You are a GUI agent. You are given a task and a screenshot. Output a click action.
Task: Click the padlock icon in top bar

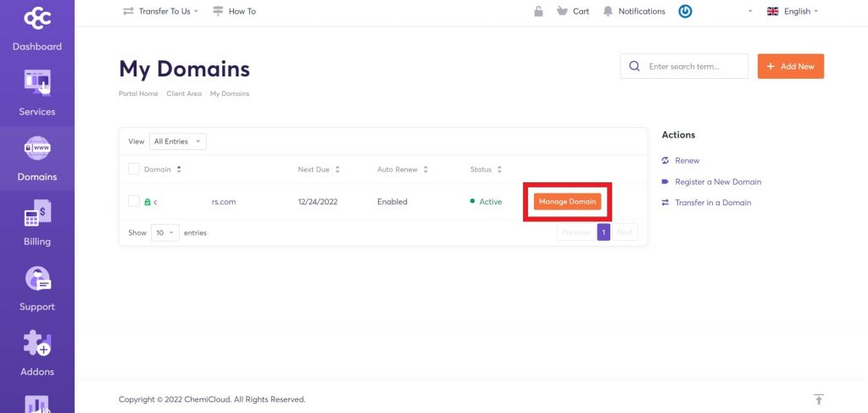(538, 11)
